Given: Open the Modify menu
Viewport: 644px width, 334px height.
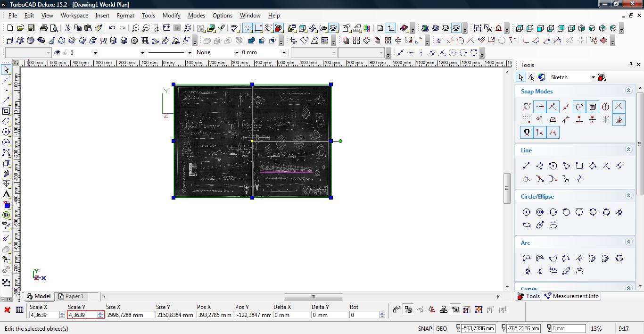Looking at the screenshot, I should [172, 15].
